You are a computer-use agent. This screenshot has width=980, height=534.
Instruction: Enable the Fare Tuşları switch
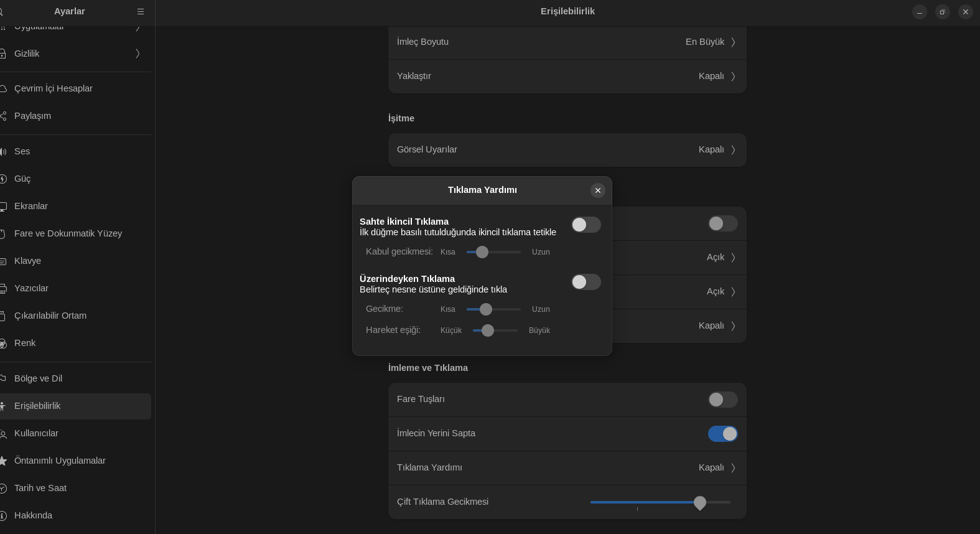tap(722, 400)
